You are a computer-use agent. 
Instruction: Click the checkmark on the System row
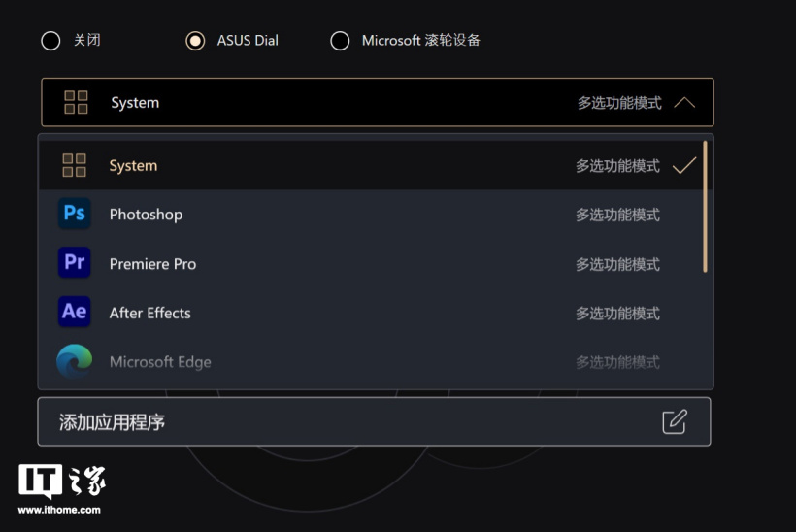(x=684, y=165)
